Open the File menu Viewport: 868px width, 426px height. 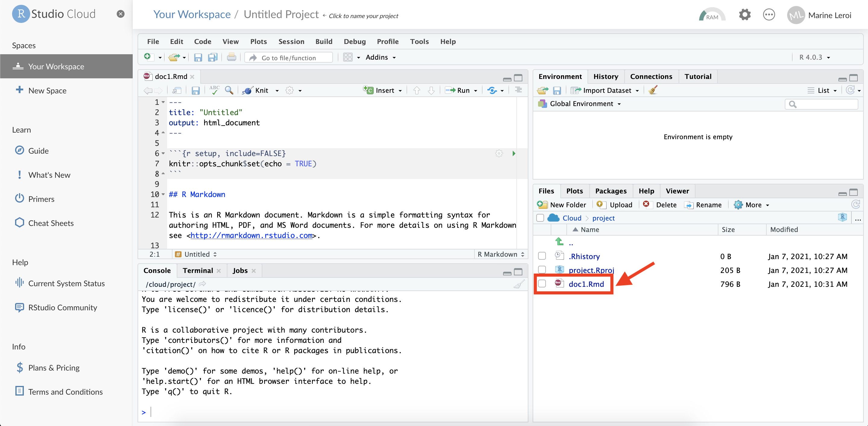pos(153,41)
